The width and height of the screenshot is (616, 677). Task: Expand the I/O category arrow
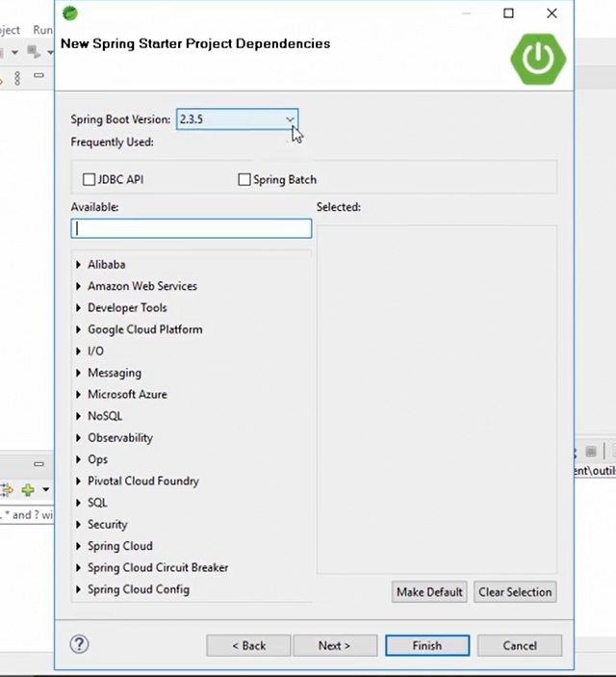pos(78,352)
